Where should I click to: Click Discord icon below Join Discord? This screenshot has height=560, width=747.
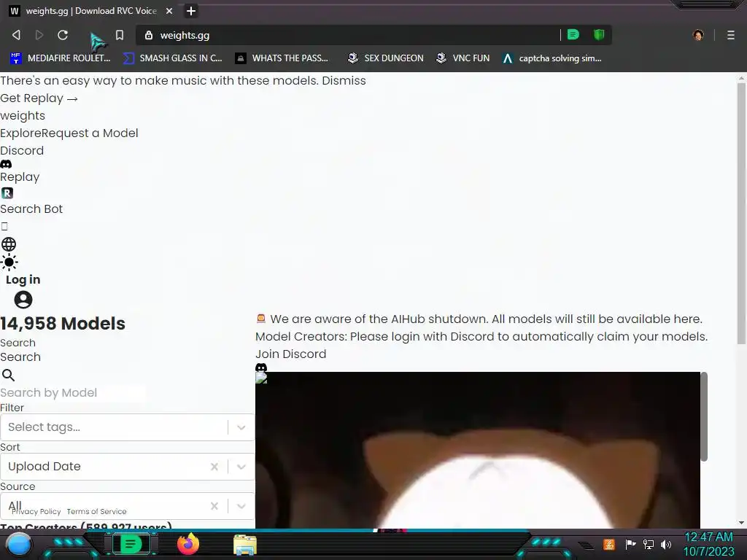[x=261, y=367]
